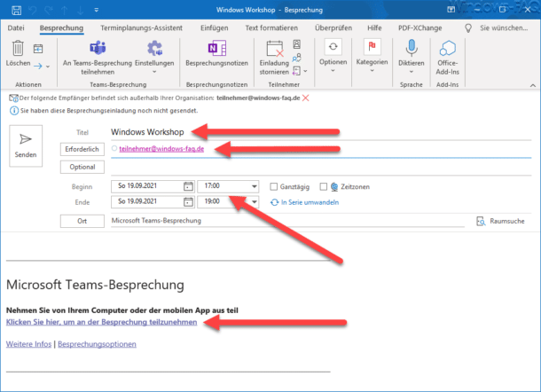This screenshot has width=541, height=392.
Task: Click the response options icon in Teilnehmer
Action: [296, 71]
